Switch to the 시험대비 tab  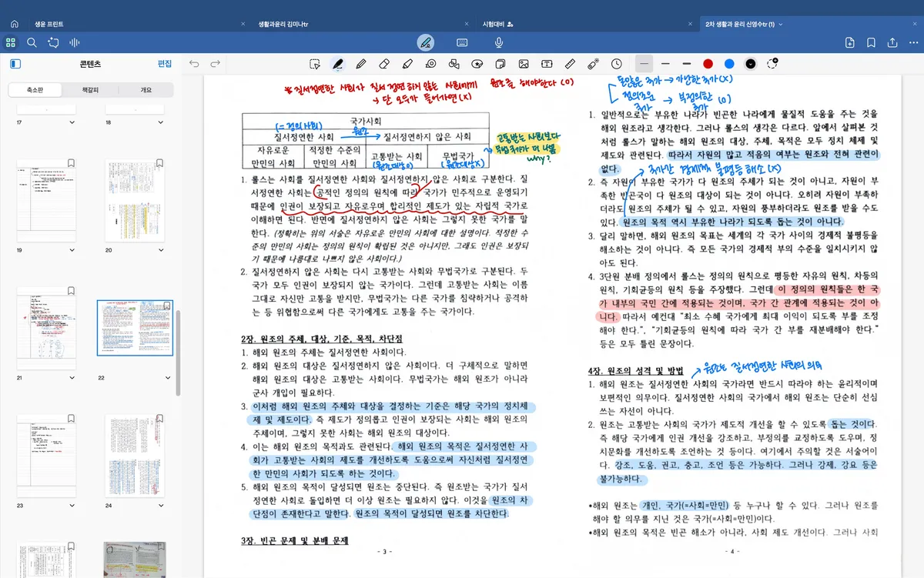click(498, 24)
